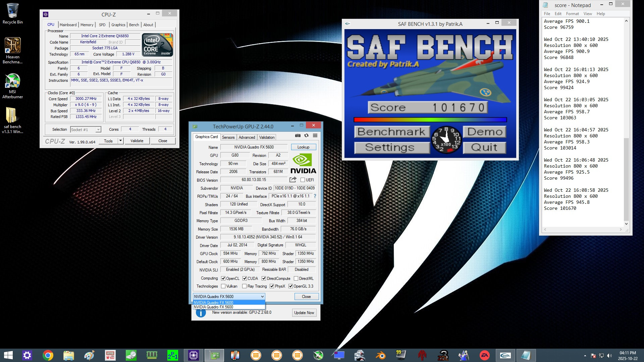Open the CPU-Z Tools dropdown arrow
This screenshot has height=362, width=644.
tap(120, 141)
